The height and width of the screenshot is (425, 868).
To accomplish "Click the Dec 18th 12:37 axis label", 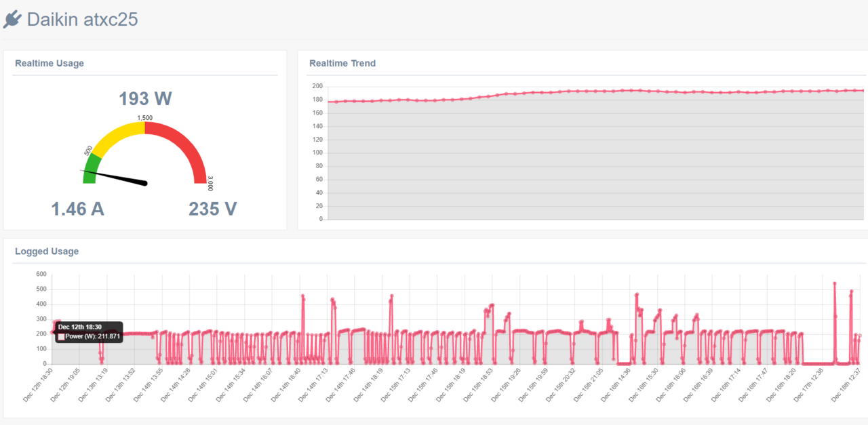I will click(845, 385).
